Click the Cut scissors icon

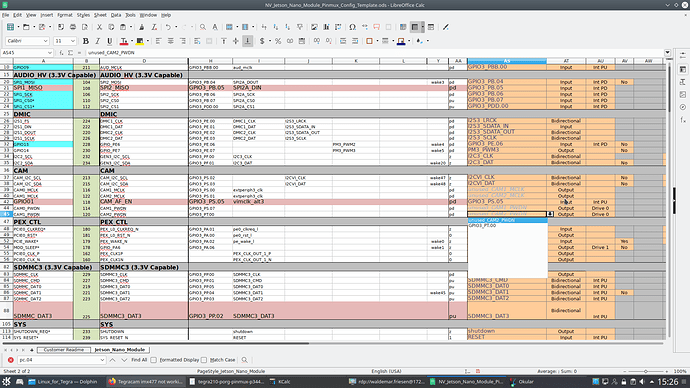point(99,27)
